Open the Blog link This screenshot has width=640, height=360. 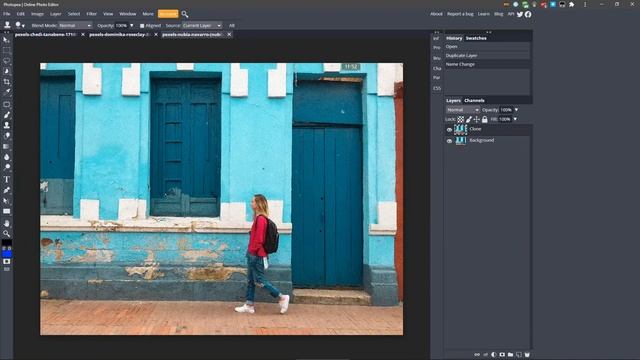498,14
